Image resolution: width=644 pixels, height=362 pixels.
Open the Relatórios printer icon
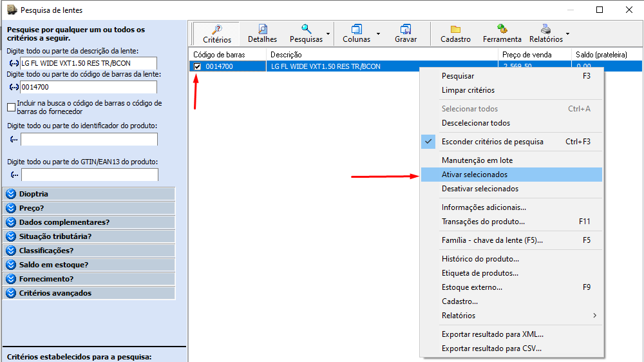[x=545, y=29]
